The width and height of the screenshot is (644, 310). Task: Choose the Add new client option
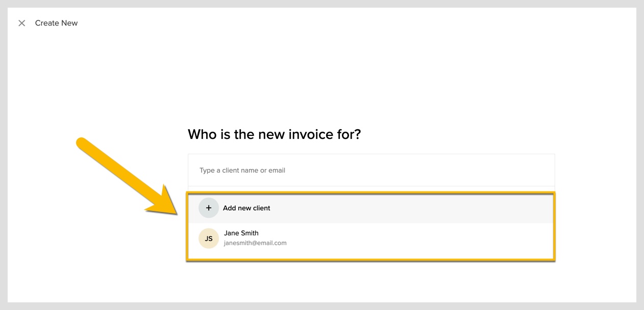(x=371, y=208)
